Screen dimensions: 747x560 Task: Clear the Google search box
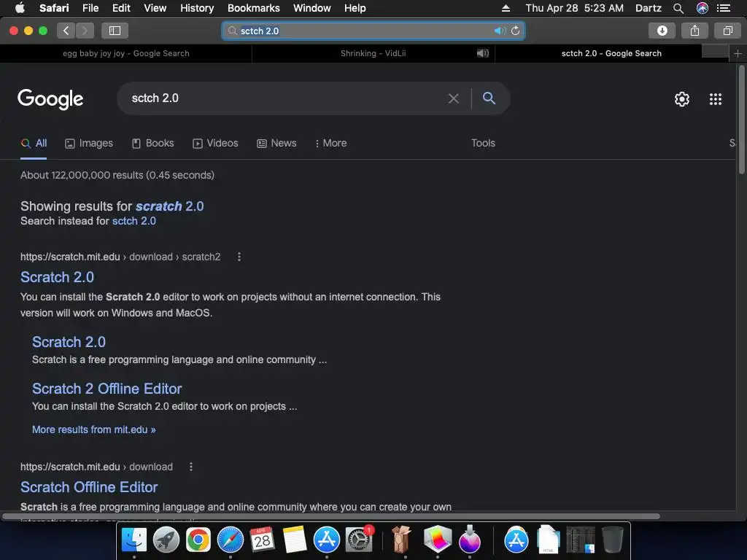454,98
